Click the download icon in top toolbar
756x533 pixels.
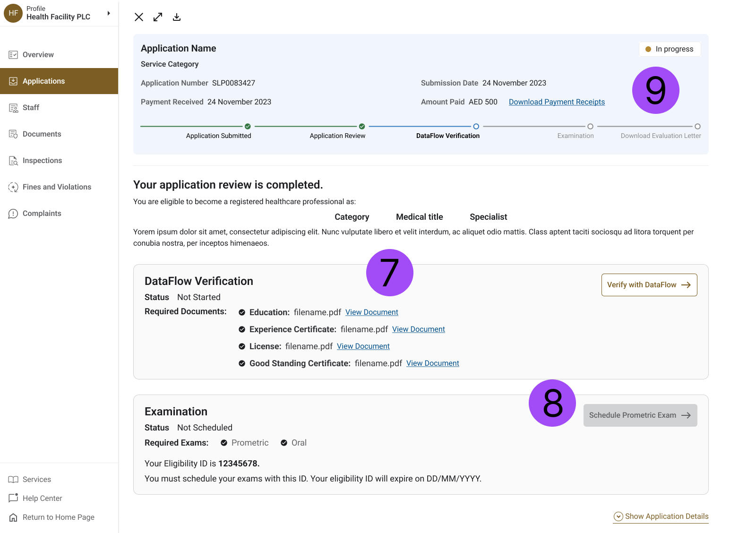(177, 17)
